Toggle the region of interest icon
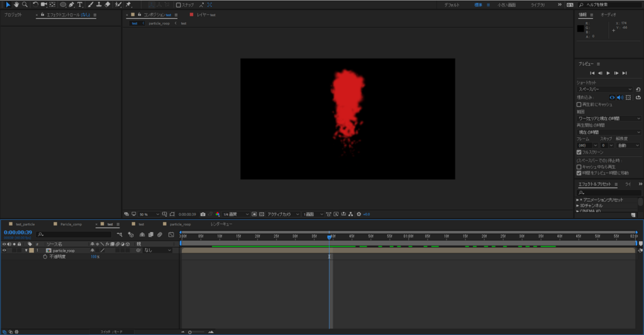 click(x=254, y=214)
